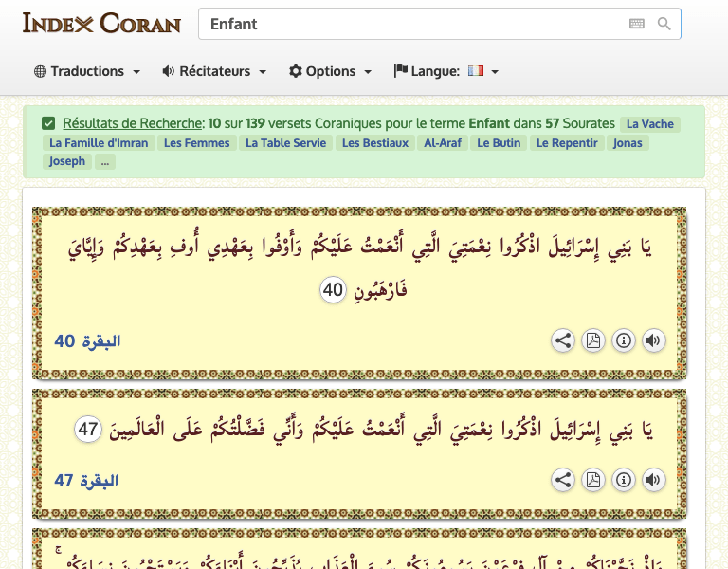
Task: Export verse 47 as PDF
Action: coord(593,481)
